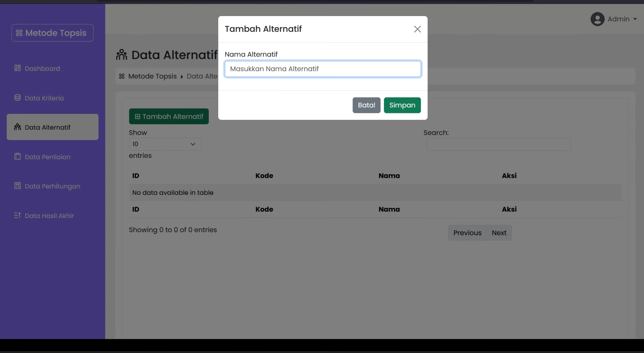Click the Simpan button
Image resolution: width=644 pixels, height=353 pixels.
[402, 105]
